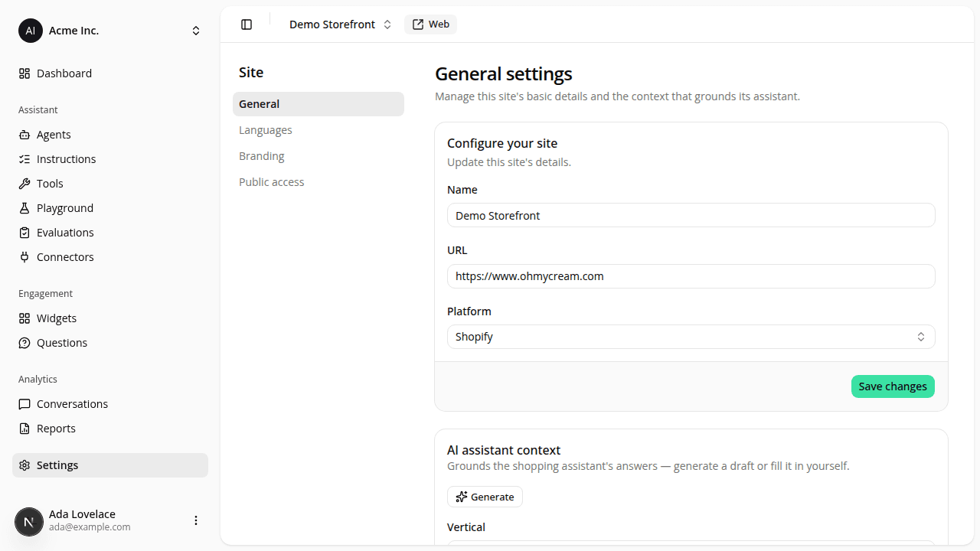Click the Instructions checklist icon
Screen dimensions: 980x551
[x=24, y=159]
